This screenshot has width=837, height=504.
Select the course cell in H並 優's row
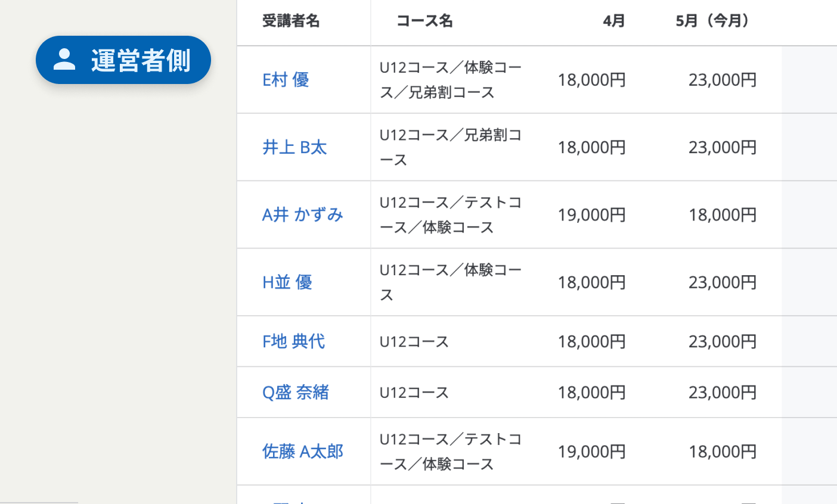(450, 282)
